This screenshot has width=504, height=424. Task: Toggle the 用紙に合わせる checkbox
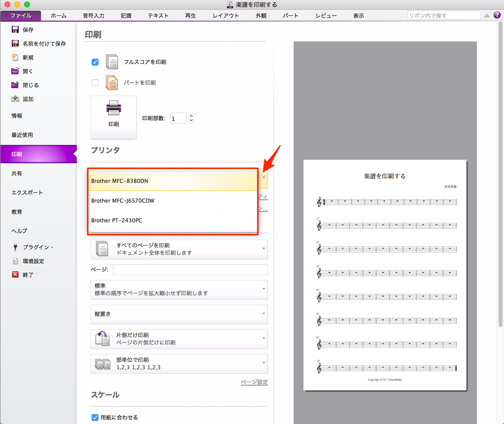pos(95,417)
